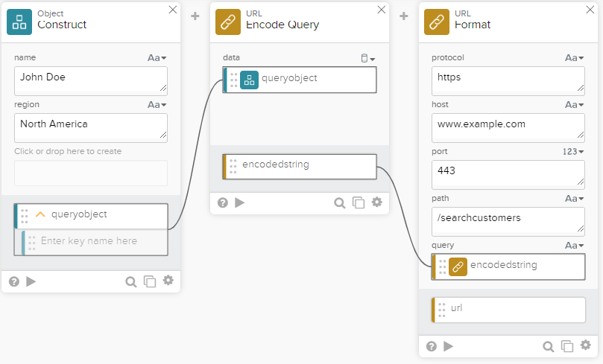The width and height of the screenshot is (603, 364).
Task: Search within the Object Construct card
Action: click(130, 281)
